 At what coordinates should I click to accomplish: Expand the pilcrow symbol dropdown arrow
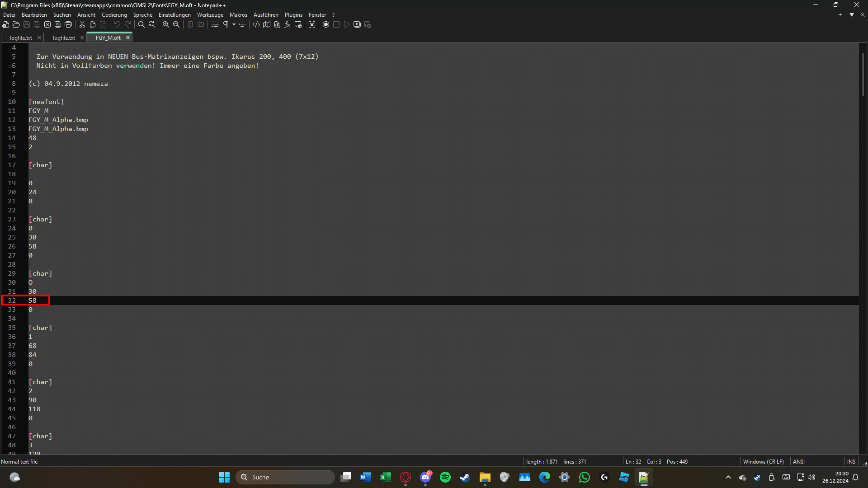click(234, 24)
